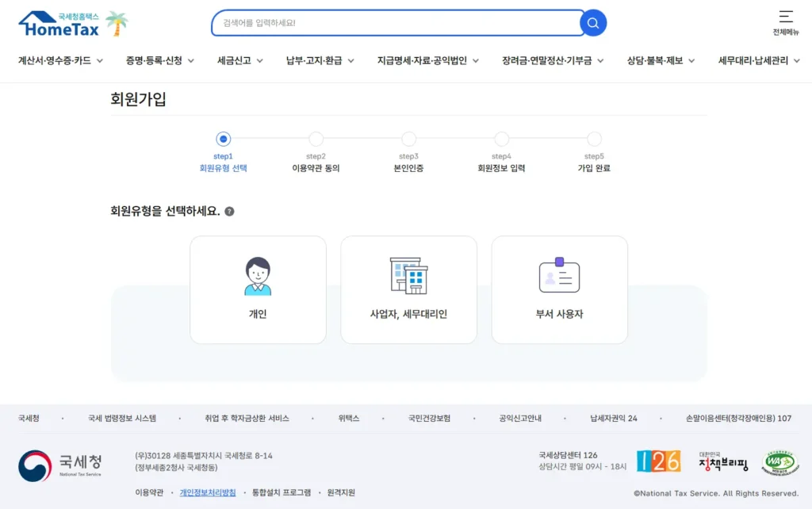Choose the 부서 사용자 label
812x509 pixels.
559,314
